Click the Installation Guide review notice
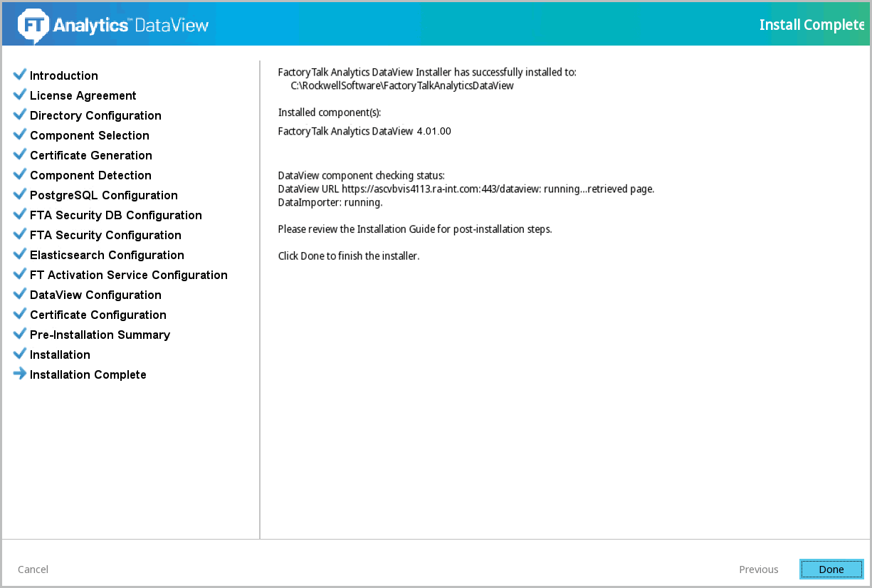This screenshot has height=588, width=872. 415,229
